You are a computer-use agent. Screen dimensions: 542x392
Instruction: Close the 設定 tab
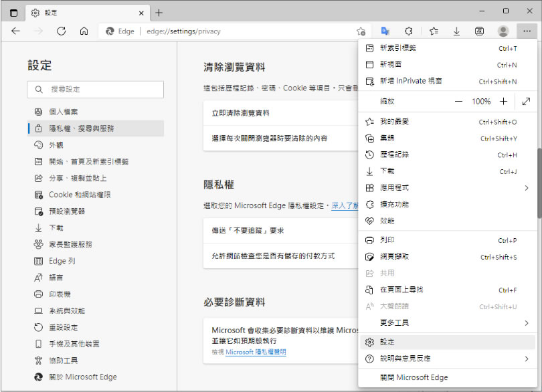(x=141, y=13)
